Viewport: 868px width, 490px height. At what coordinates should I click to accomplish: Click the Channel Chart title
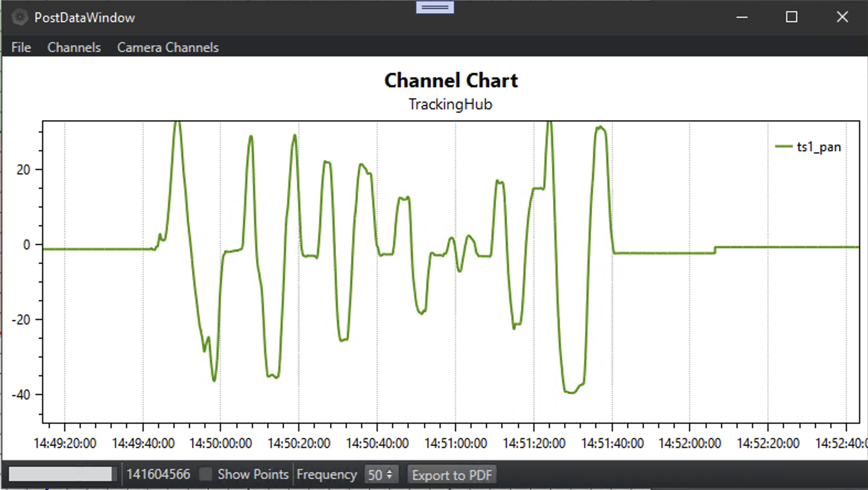pos(451,81)
